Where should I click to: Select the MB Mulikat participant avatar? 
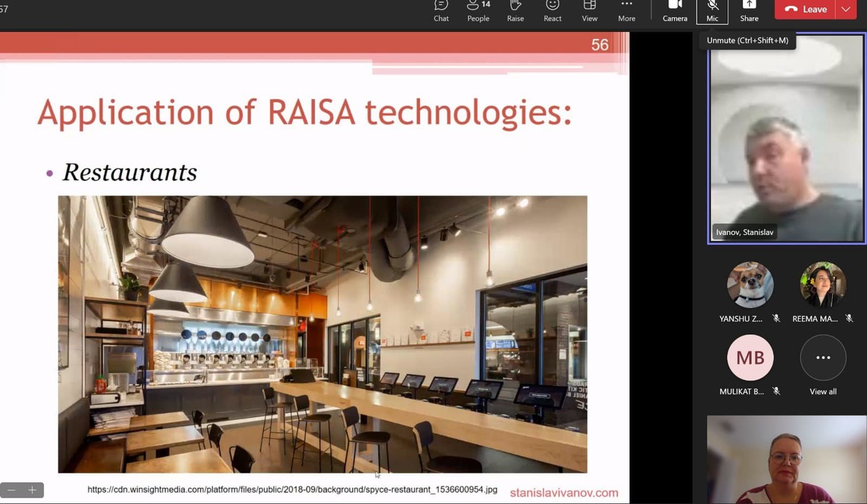[x=750, y=358]
